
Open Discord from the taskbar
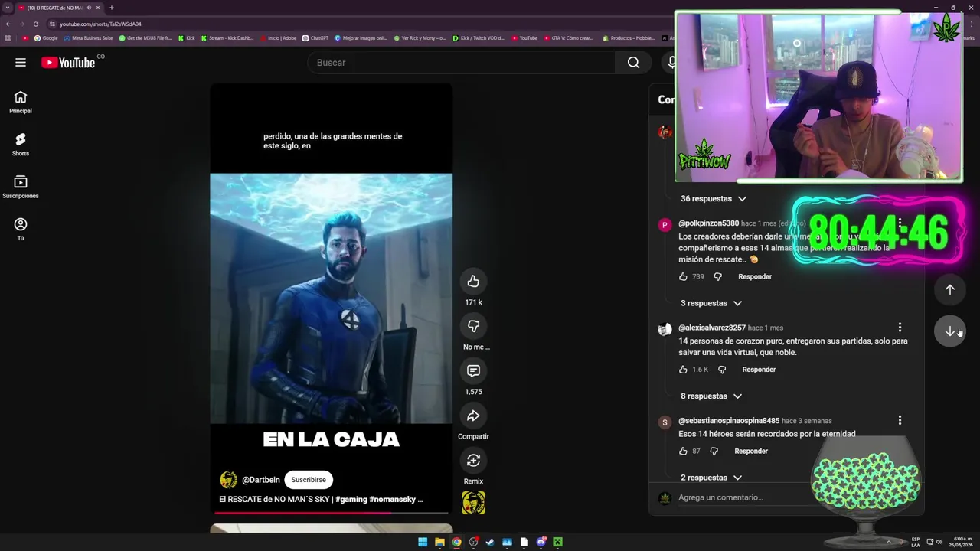[541, 542]
